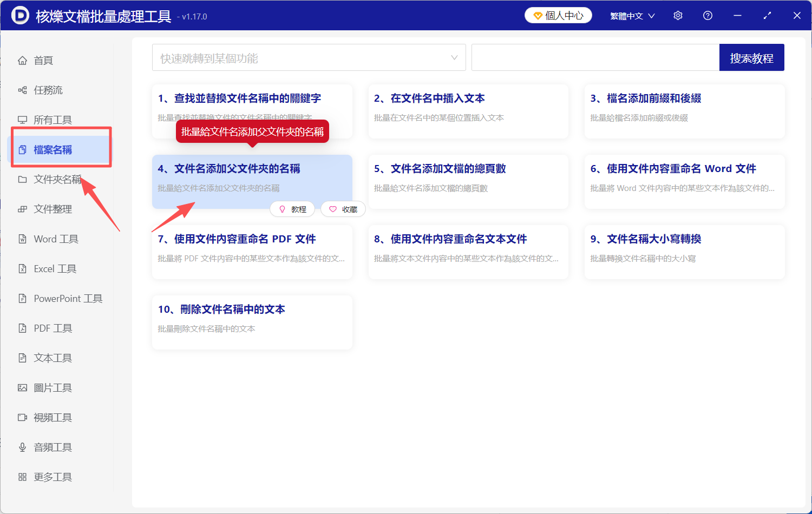Open the Word 工具 section in the sidebar
The height and width of the screenshot is (514, 812).
56,239
